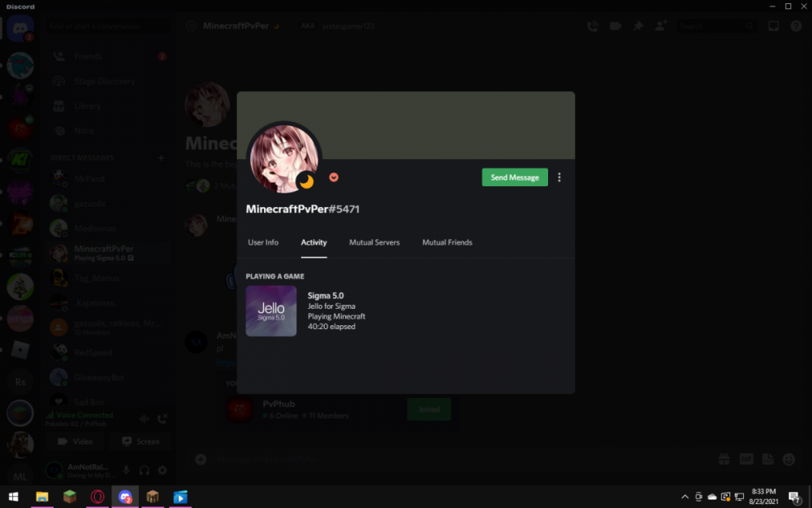
Task: Click the search conversation field
Action: pyautogui.click(x=108, y=26)
